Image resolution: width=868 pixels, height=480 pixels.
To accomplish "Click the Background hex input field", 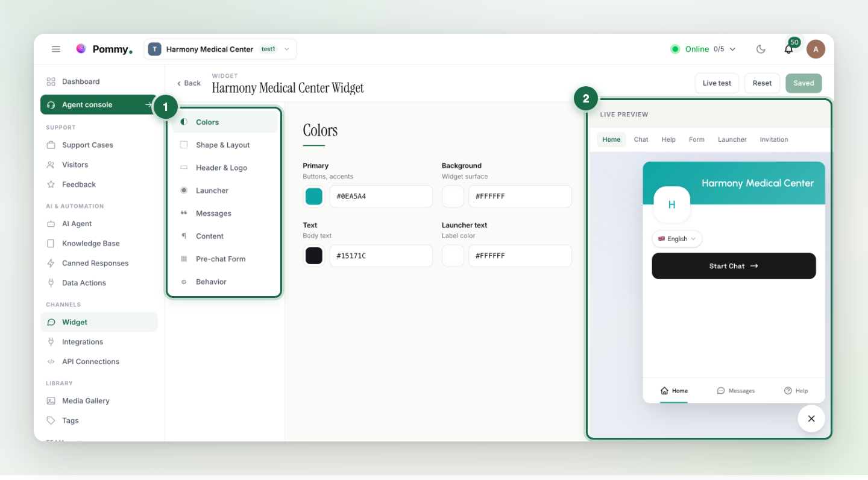I will click(x=520, y=197).
